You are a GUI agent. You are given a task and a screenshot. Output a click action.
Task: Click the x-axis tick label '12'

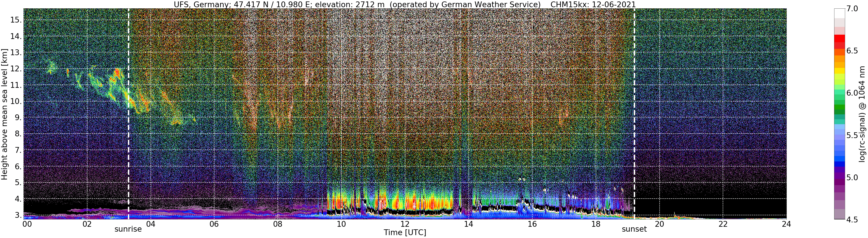coord(405,224)
